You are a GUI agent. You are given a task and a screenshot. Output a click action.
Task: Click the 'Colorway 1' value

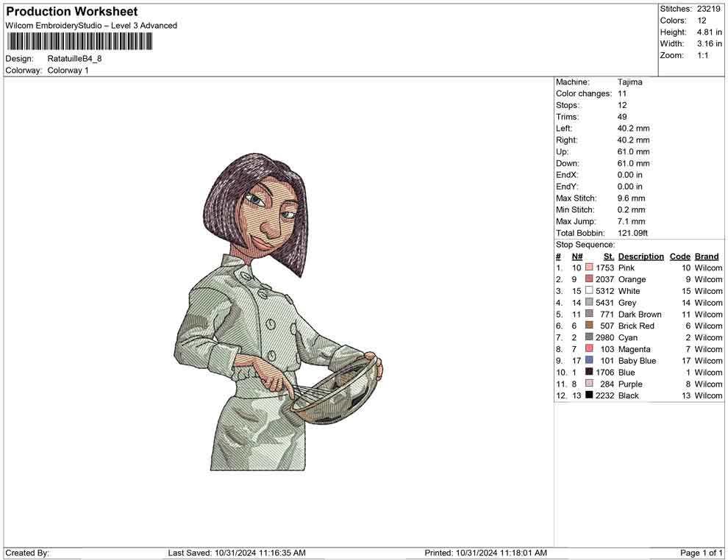click(x=68, y=70)
